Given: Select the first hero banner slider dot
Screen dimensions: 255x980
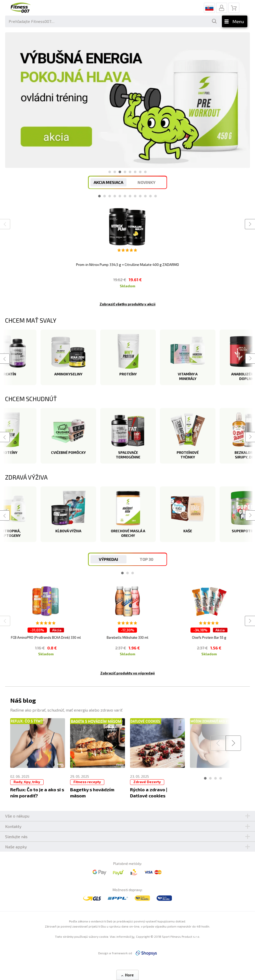Looking at the screenshot, I should coord(109,172).
